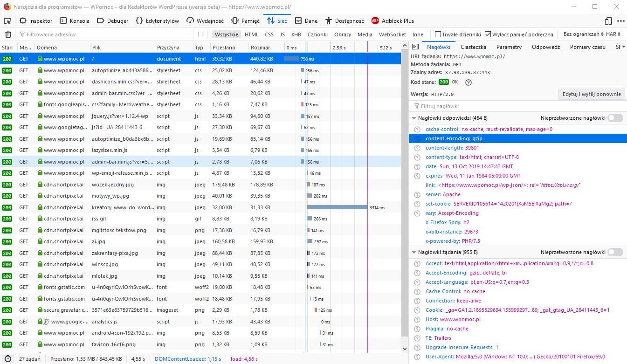Click lock icon of fonts.googleapis request

click(x=40, y=105)
